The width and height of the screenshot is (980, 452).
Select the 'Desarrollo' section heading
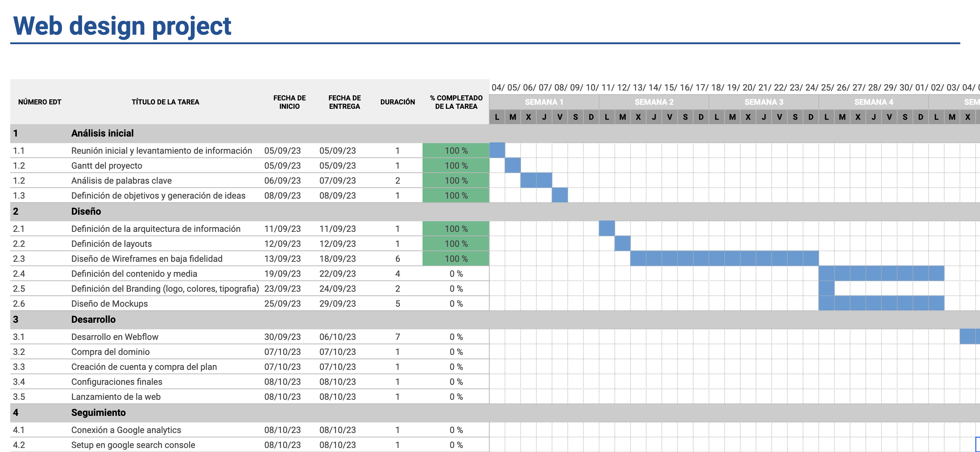[x=93, y=319]
